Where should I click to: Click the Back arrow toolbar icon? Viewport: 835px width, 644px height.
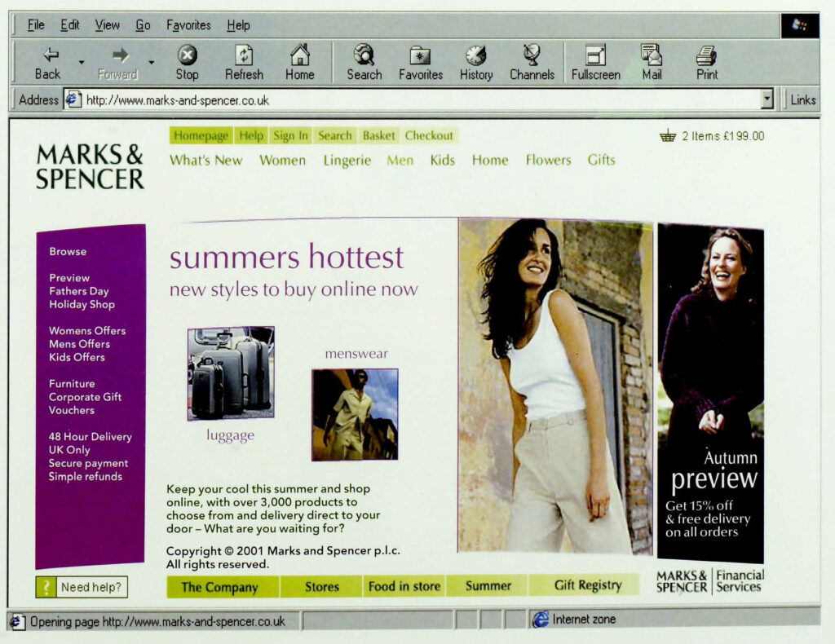click(x=49, y=55)
